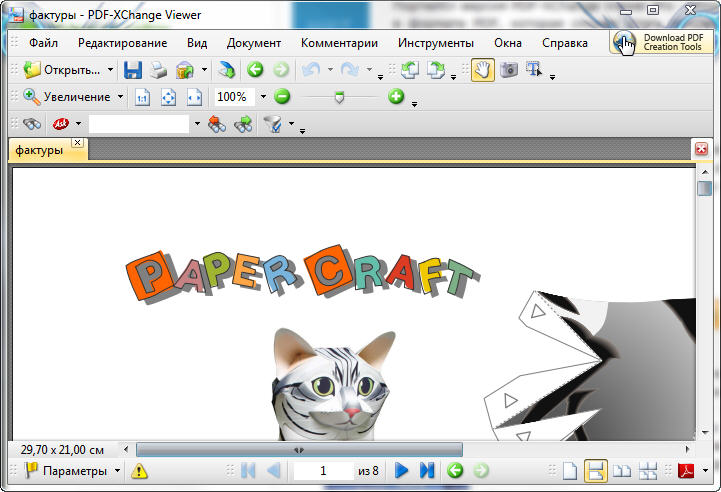Click the Actual Size 1:1 icon
The image size is (721, 492).
point(142,97)
